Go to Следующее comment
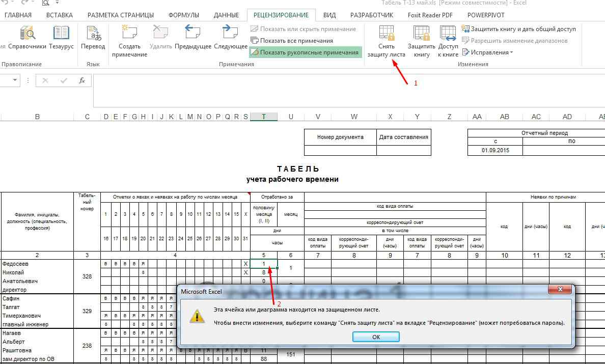 (x=230, y=37)
